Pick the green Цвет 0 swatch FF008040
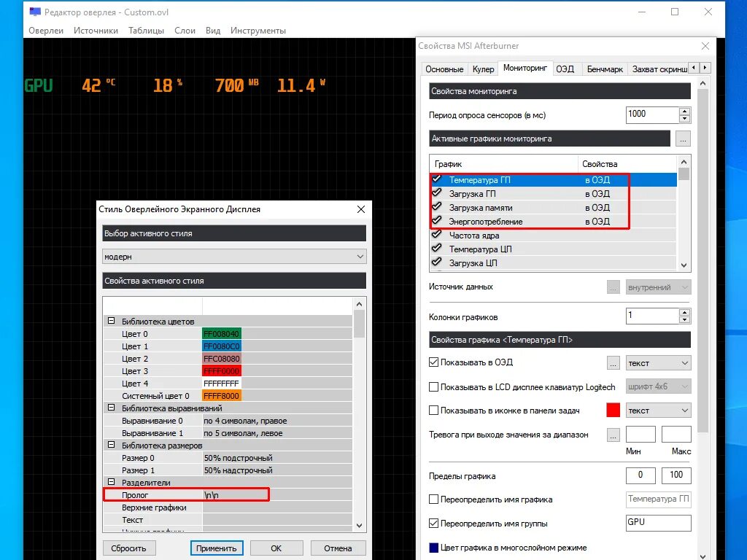747x560 pixels. point(222,334)
